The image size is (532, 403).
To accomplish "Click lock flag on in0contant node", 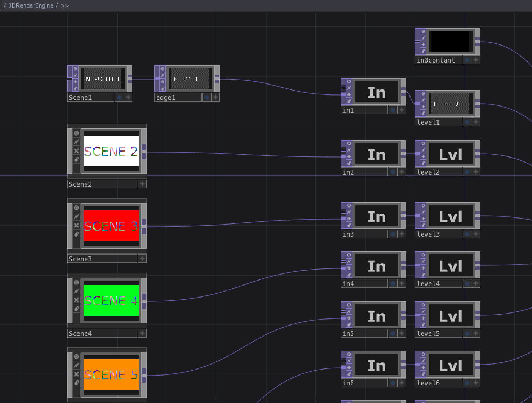I will (x=423, y=51).
